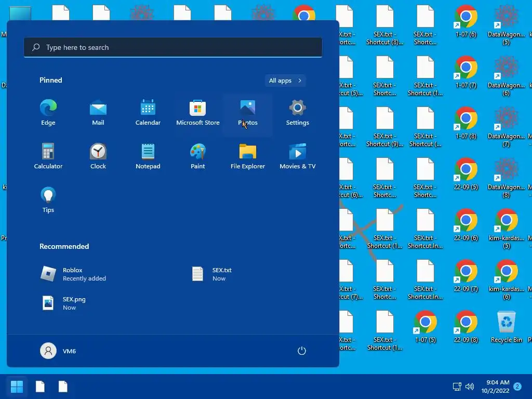Open the Clock app
The width and height of the screenshot is (532, 399).
[x=98, y=156]
